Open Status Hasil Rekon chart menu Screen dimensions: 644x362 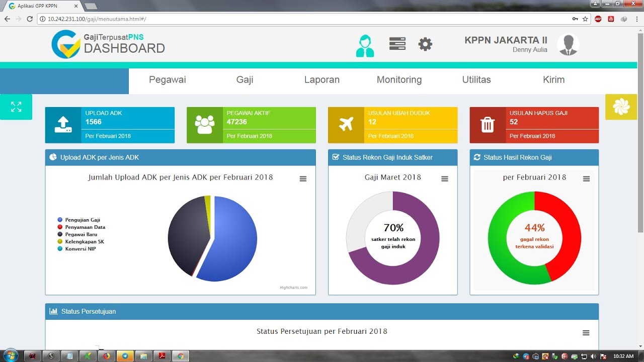(586, 179)
